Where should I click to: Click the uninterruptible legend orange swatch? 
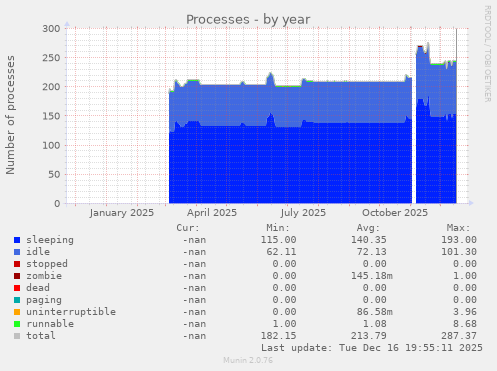click(x=17, y=312)
